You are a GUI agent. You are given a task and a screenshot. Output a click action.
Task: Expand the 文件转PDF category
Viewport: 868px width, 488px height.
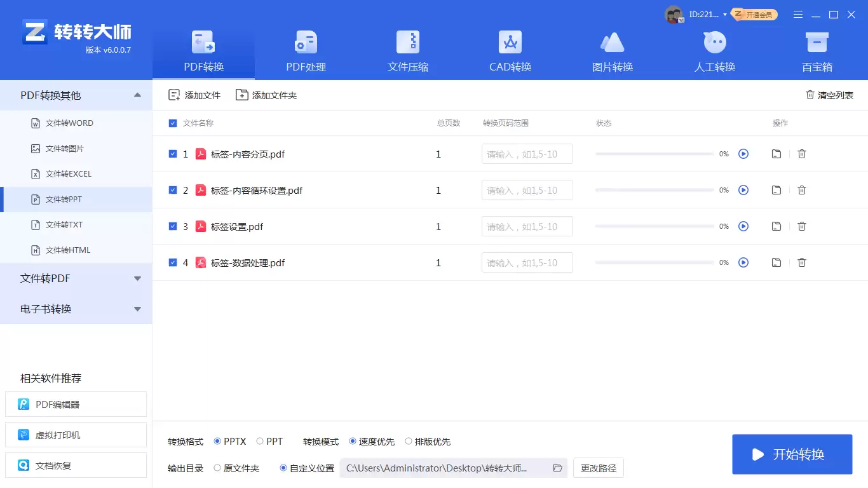point(137,278)
